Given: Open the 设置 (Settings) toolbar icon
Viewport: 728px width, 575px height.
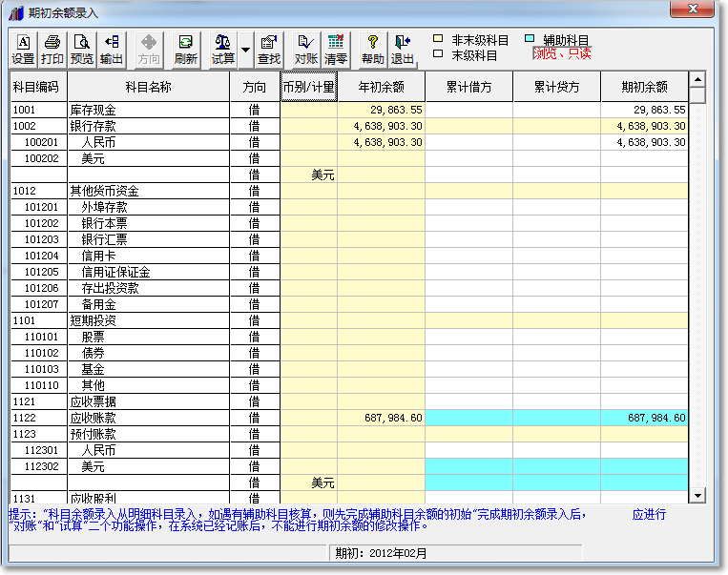Looking at the screenshot, I should 23,50.
